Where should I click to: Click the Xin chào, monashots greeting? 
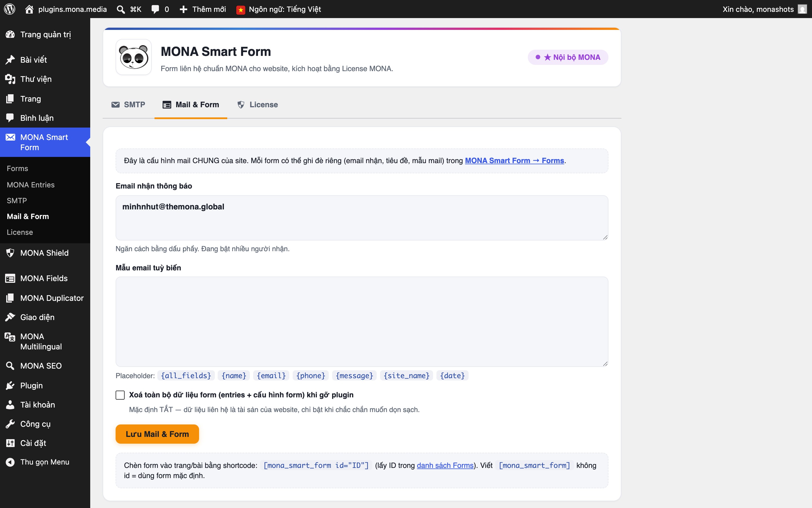coord(758,9)
